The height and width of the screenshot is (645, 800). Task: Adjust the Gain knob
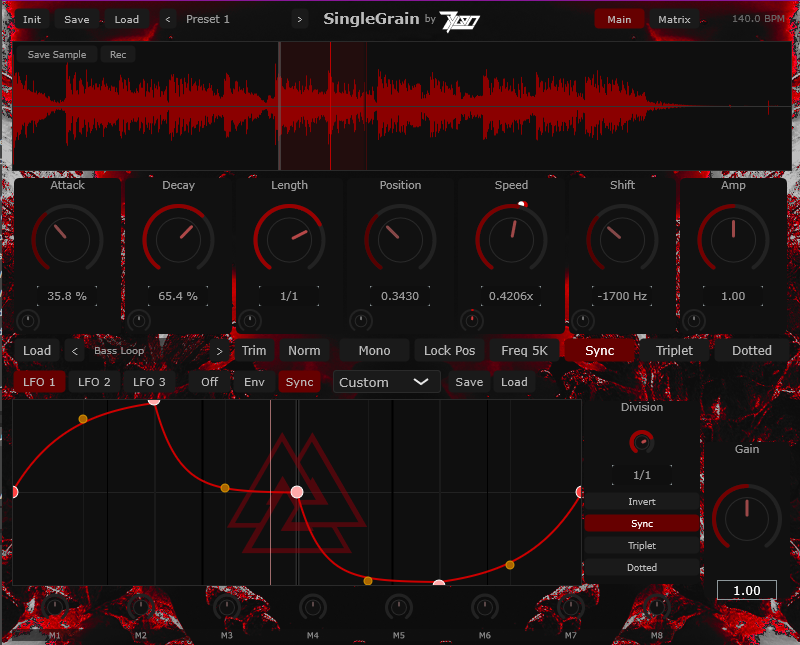pyautogui.click(x=747, y=517)
